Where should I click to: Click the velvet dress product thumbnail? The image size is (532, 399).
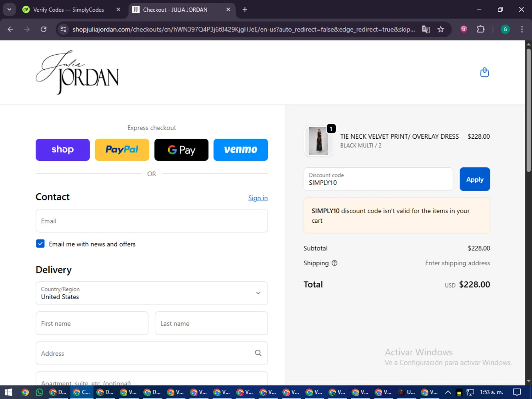(x=318, y=141)
